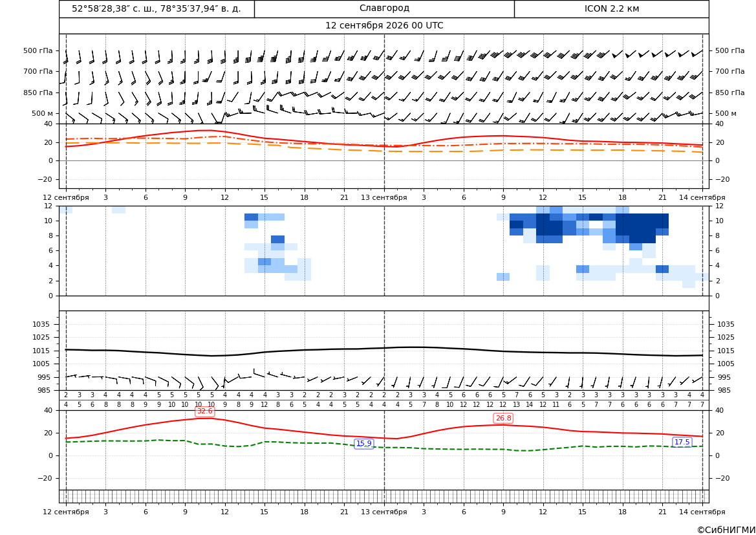The height and width of the screenshot is (535, 756).
Task: Click the left 1035 pressure axis label
Action: point(46,324)
